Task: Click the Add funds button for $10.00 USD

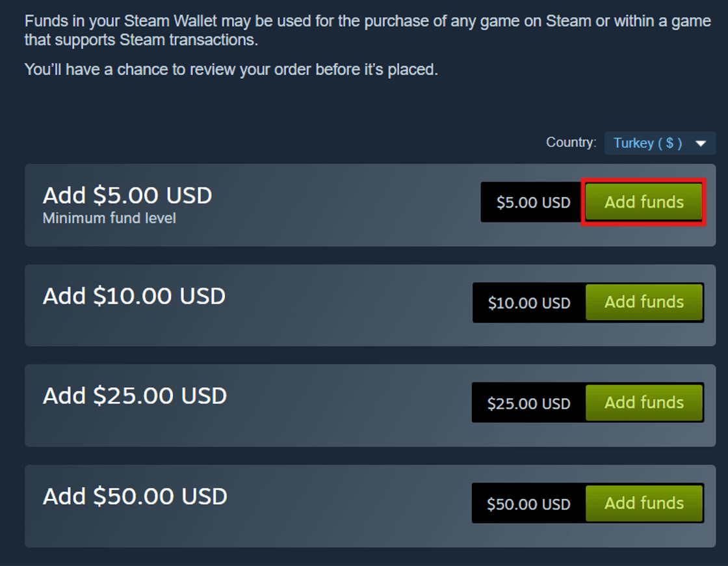Action: click(x=644, y=303)
